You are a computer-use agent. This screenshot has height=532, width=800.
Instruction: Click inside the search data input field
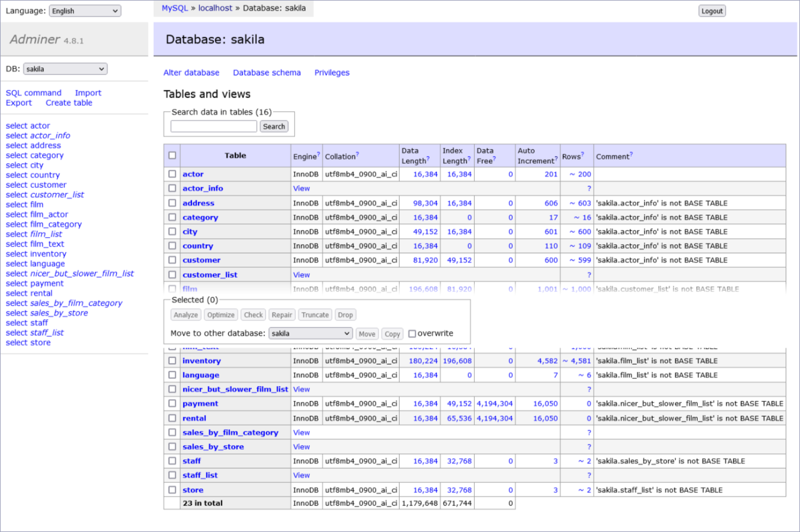click(x=213, y=126)
